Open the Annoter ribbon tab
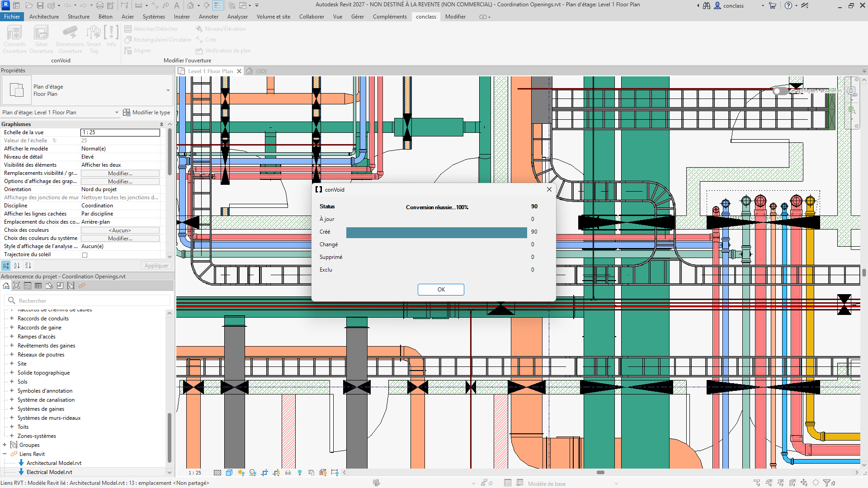 click(x=208, y=17)
